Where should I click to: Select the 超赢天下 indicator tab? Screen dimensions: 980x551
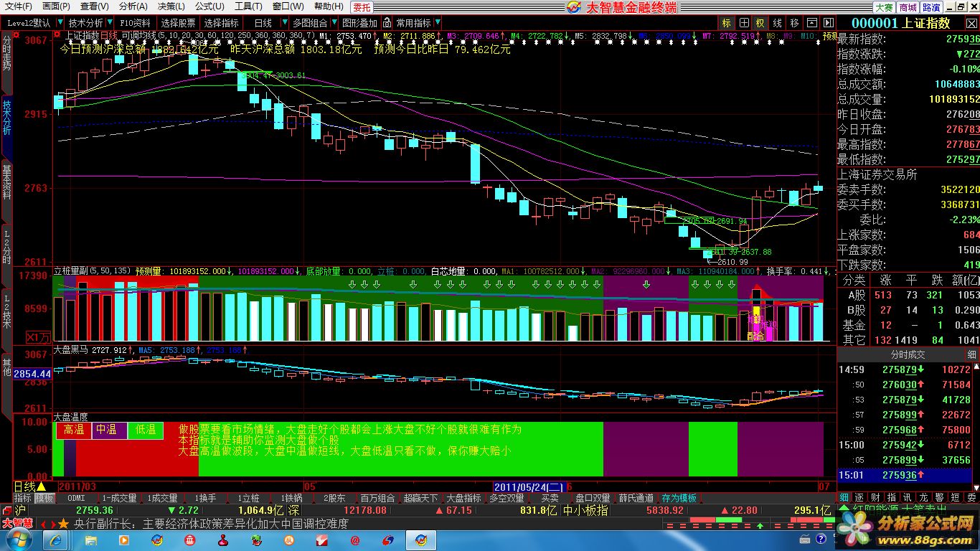420,498
